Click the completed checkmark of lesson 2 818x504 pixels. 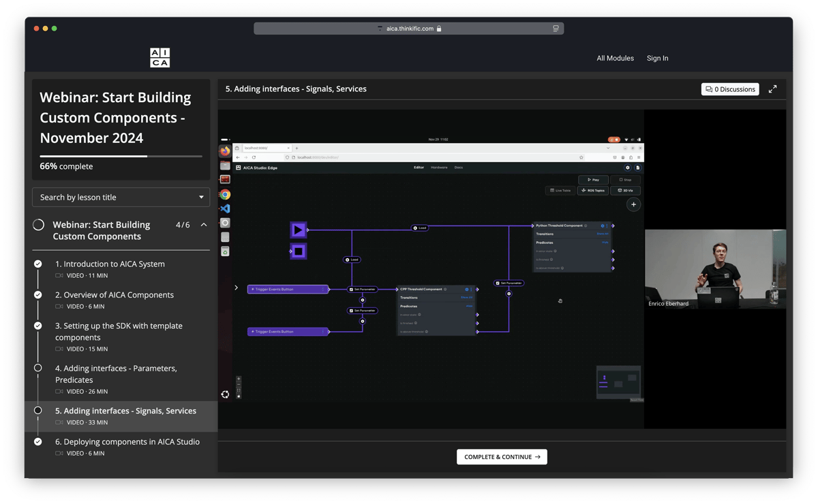pos(38,295)
